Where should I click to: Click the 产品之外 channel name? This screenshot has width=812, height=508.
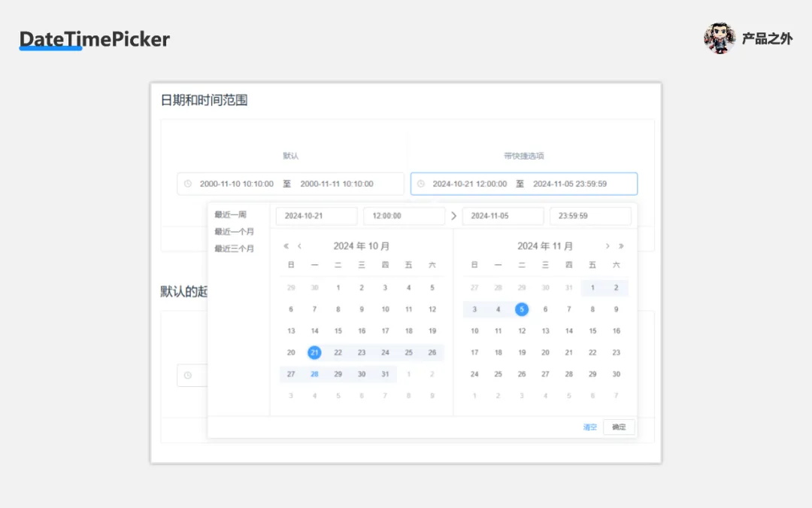click(767, 39)
